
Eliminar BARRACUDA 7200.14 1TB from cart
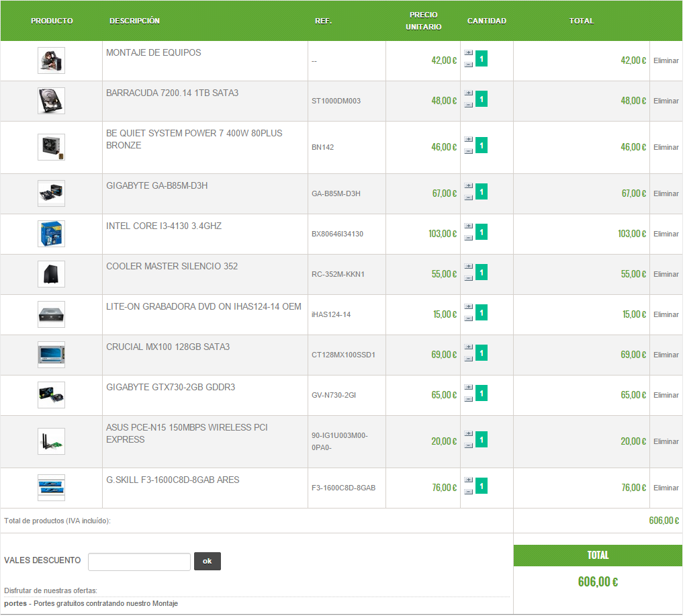point(666,101)
